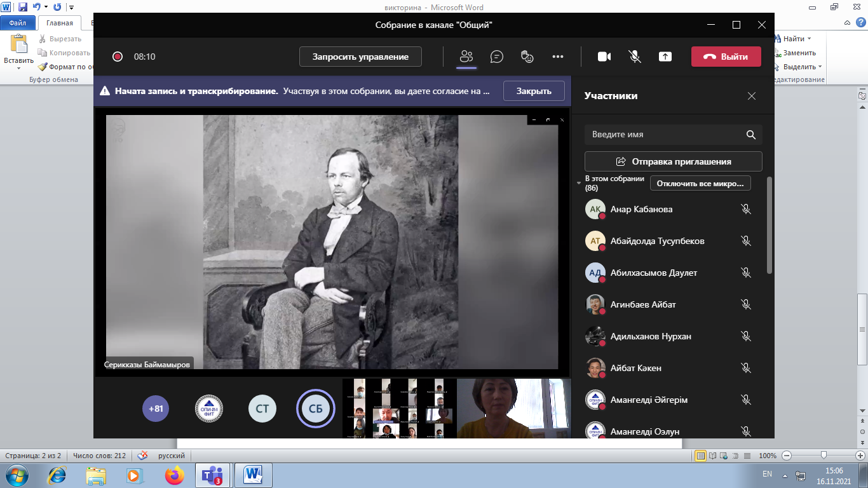
Task: Select the Главная ribbon tab in Word
Action: 60,23
